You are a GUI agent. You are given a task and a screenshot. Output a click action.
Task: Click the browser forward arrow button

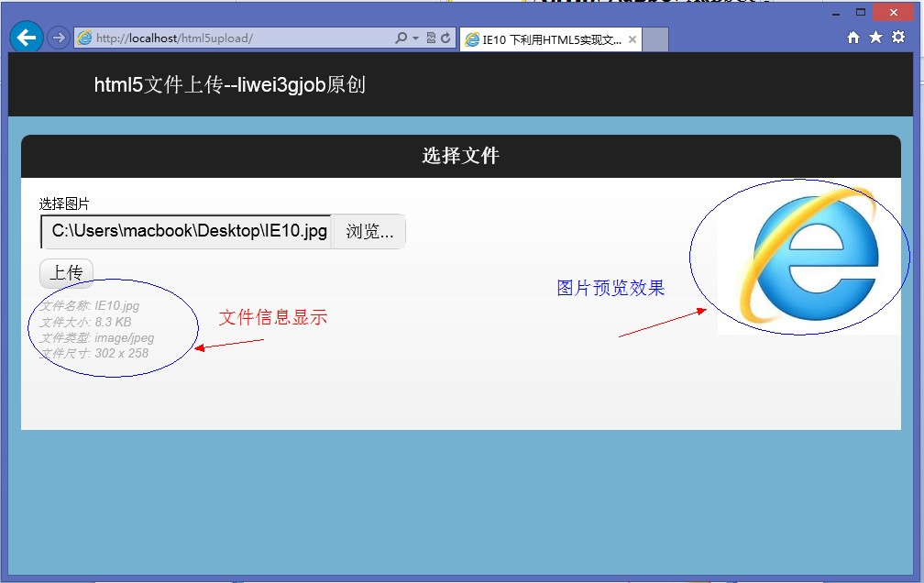tap(59, 38)
